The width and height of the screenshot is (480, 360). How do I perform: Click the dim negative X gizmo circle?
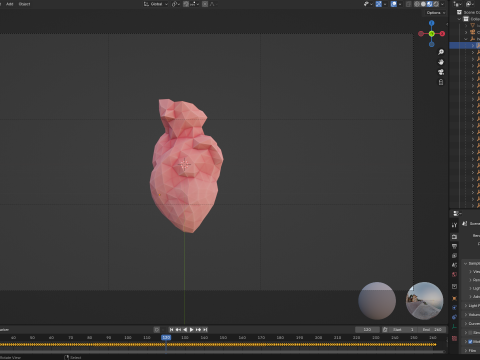click(421, 34)
